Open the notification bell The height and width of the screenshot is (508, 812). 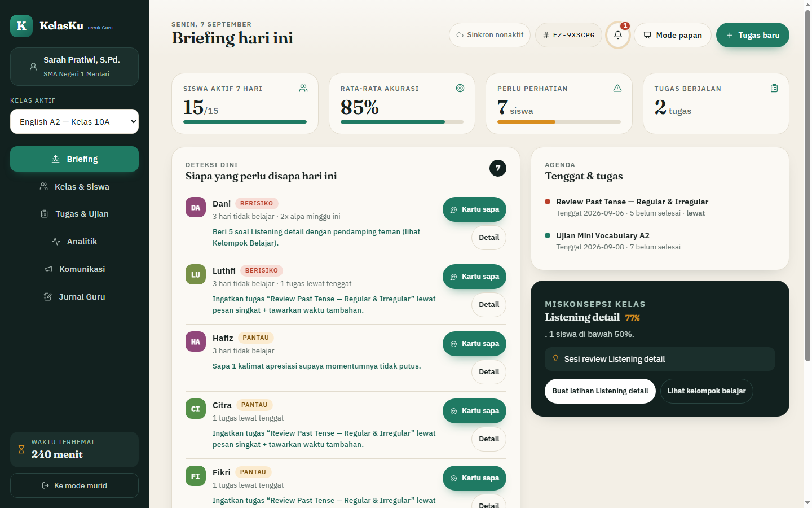click(618, 35)
